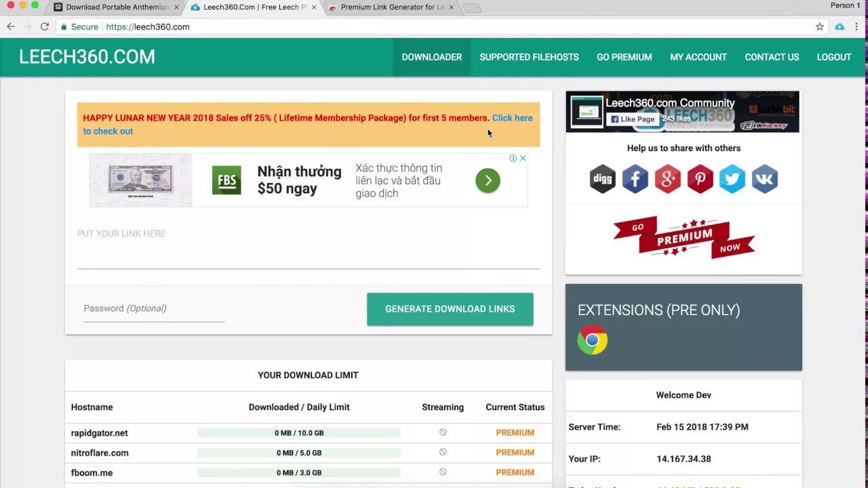Open SUPPORTED FILEHOSTS page
This screenshot has height=488, width=868.
click(529, 57)
